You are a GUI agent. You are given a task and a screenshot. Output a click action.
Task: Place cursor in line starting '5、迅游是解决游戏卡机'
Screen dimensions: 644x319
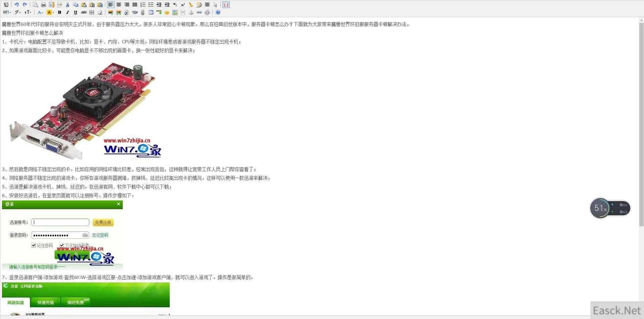(x=87, y=187)
